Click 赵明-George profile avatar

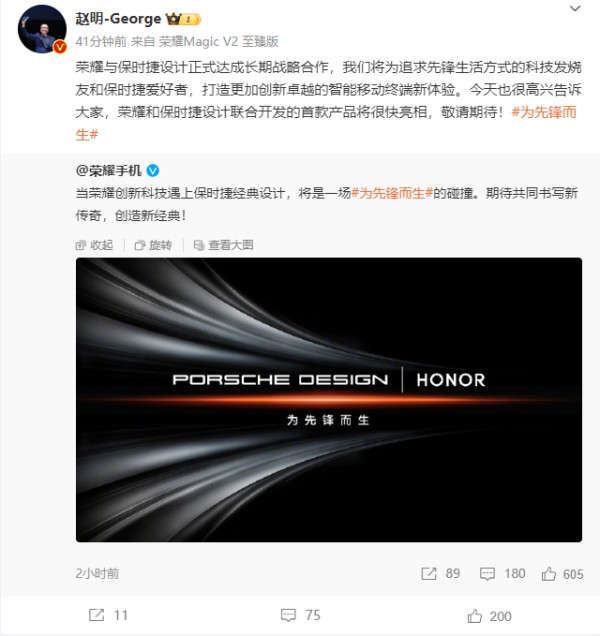pyautogui.click(x=42, y=29)
